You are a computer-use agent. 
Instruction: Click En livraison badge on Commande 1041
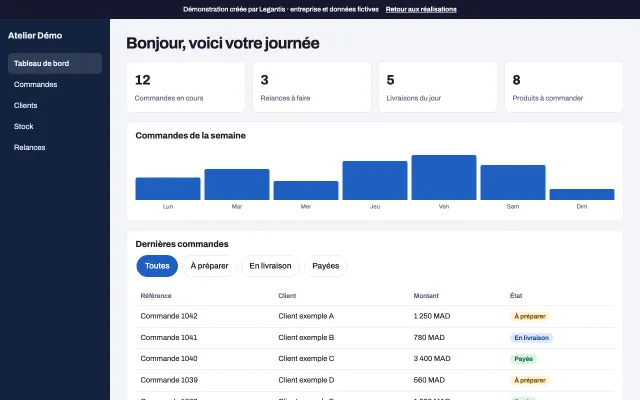pos(531,338)
